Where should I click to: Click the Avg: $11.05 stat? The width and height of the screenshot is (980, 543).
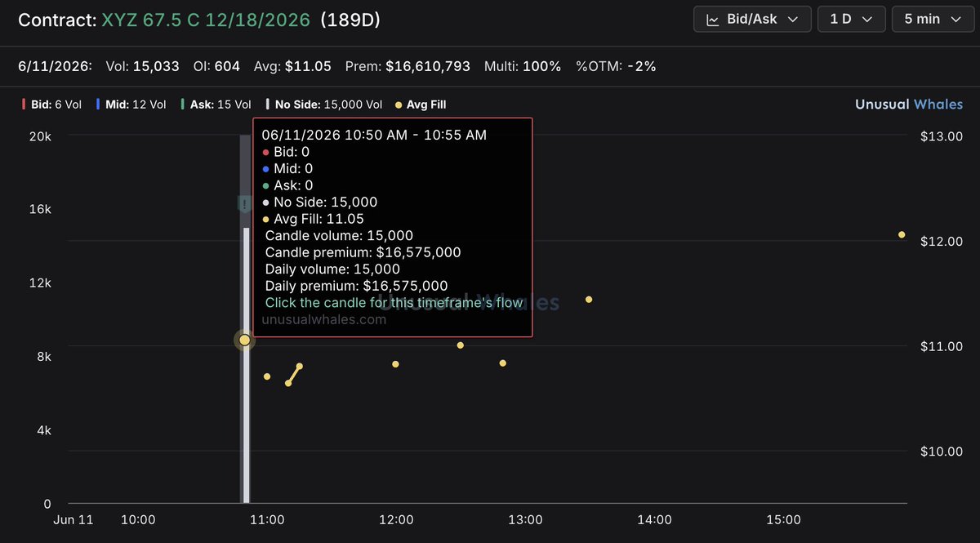(292, 66)
